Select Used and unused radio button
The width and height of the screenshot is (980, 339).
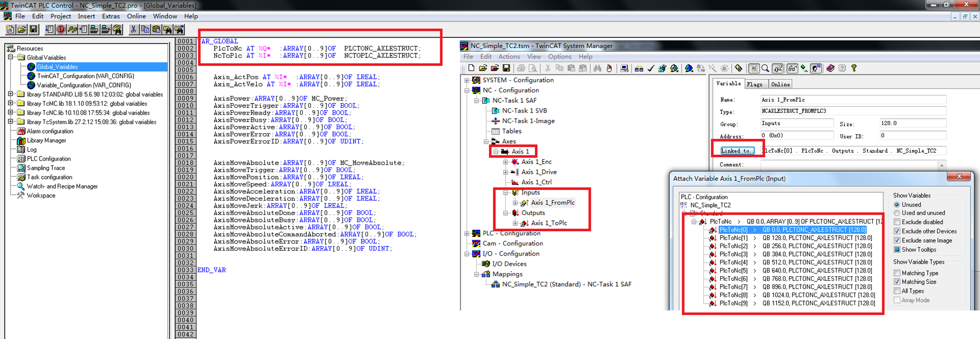click(x=897, y=213)
